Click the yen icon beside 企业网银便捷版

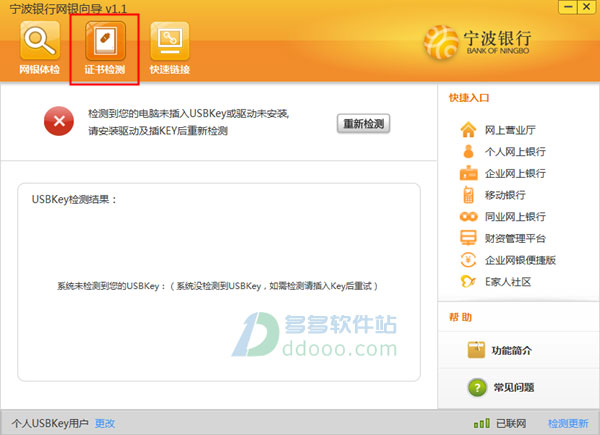tap(468, 260)
